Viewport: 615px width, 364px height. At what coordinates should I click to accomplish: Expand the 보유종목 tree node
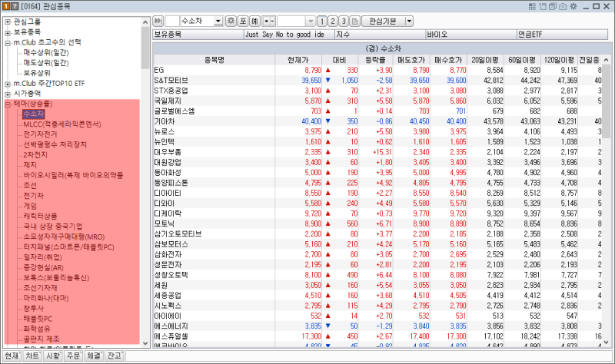tap(8, 32)
